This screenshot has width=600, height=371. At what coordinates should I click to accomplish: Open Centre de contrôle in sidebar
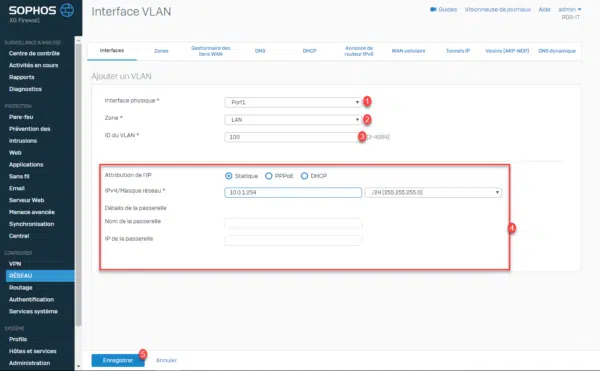pyautogui.click(x=34, y=53)
